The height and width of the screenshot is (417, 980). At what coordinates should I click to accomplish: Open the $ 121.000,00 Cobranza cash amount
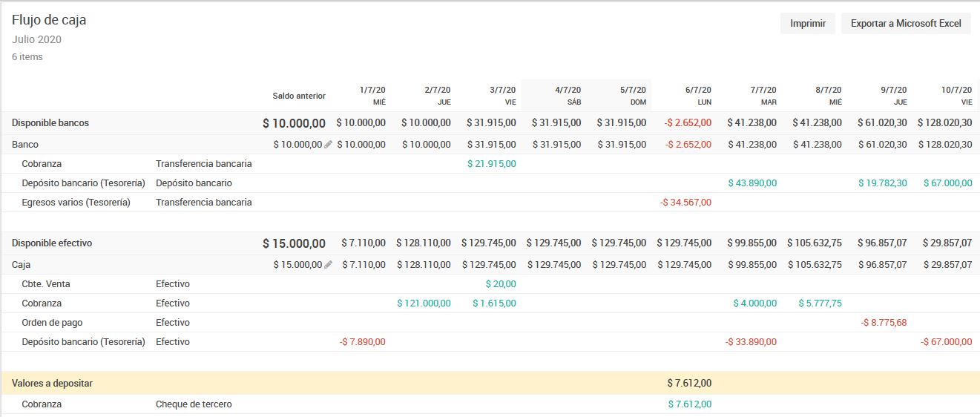(x=424, y=303)
